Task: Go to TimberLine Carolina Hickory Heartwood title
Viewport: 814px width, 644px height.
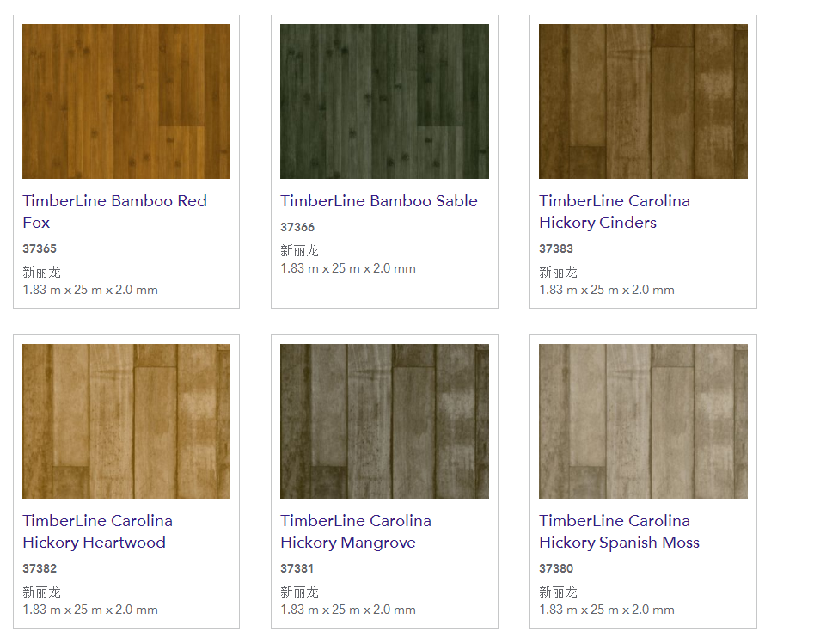Action: (x=97, y=531)
